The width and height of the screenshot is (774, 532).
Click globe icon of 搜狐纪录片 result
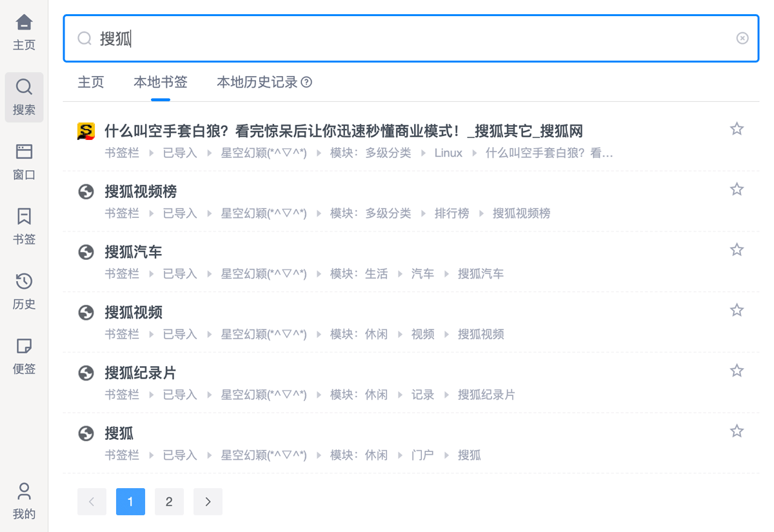coord(86,373)
